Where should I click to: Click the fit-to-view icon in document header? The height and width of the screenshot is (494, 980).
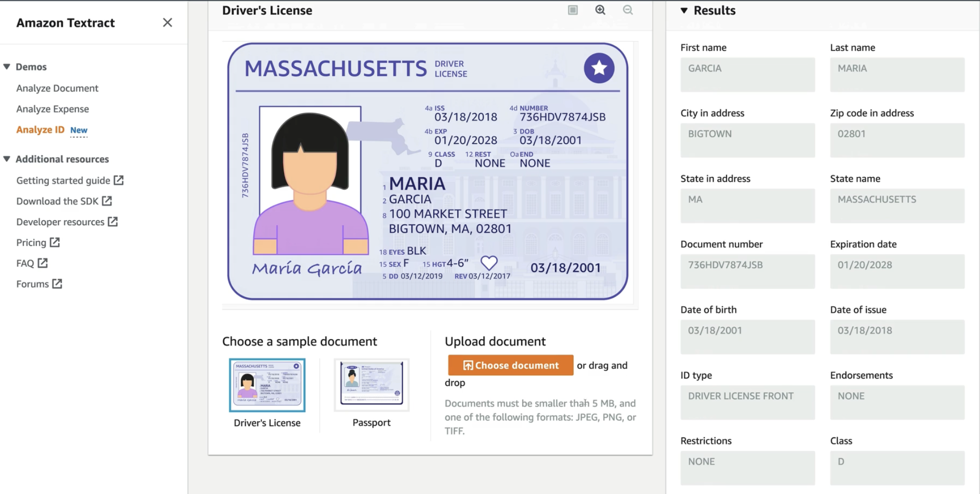(573, 10)
